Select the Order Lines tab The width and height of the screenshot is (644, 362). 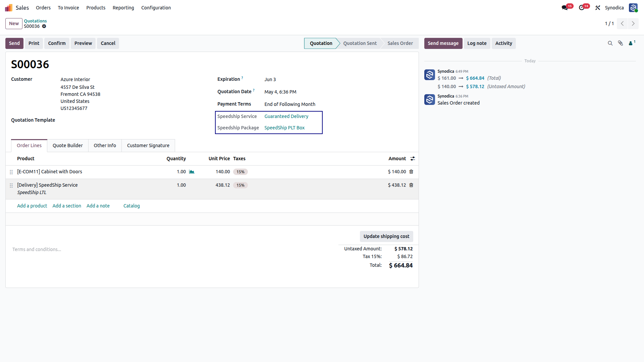29,145
